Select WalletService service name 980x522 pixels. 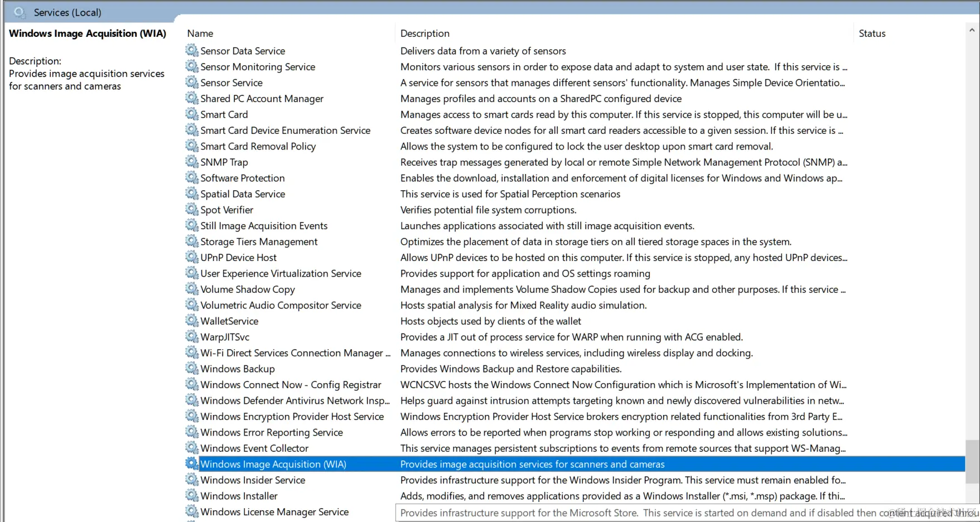pyautogui.click(x=229, y=321)
